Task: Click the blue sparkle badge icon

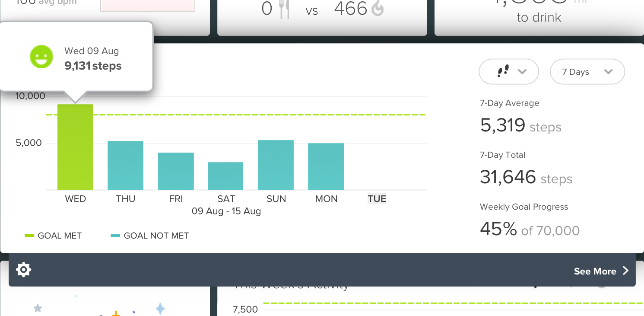Action: click(x=160, y=309)
